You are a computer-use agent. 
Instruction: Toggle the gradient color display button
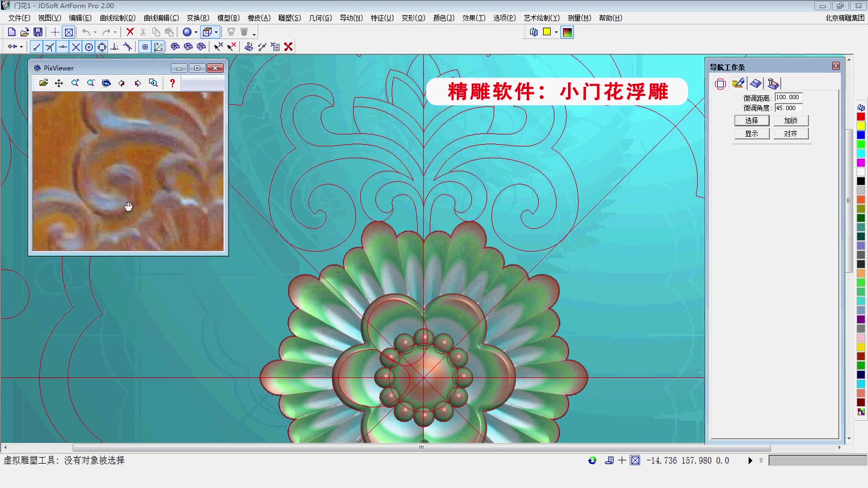point(567,32)
